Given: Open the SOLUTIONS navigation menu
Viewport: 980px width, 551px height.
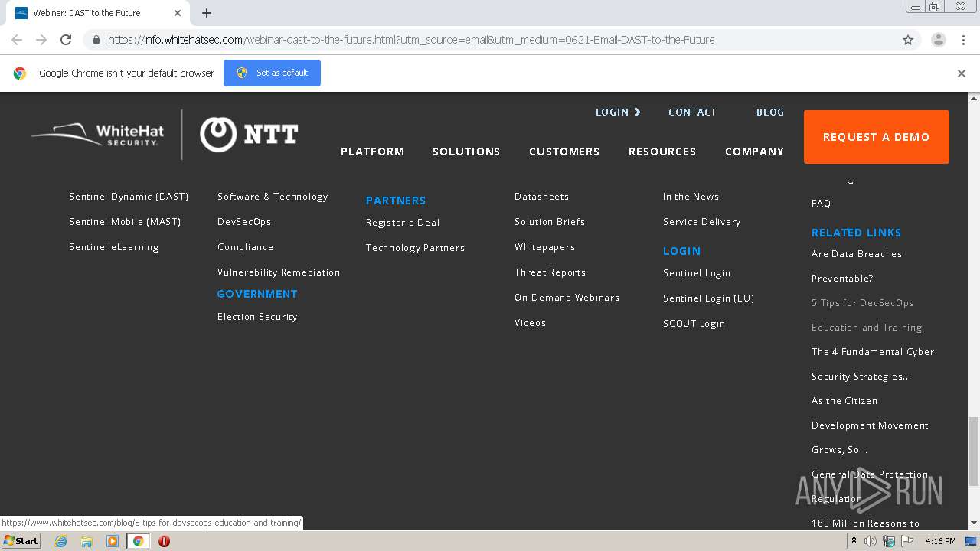Looking at the screenshot, I should [466, 152].
